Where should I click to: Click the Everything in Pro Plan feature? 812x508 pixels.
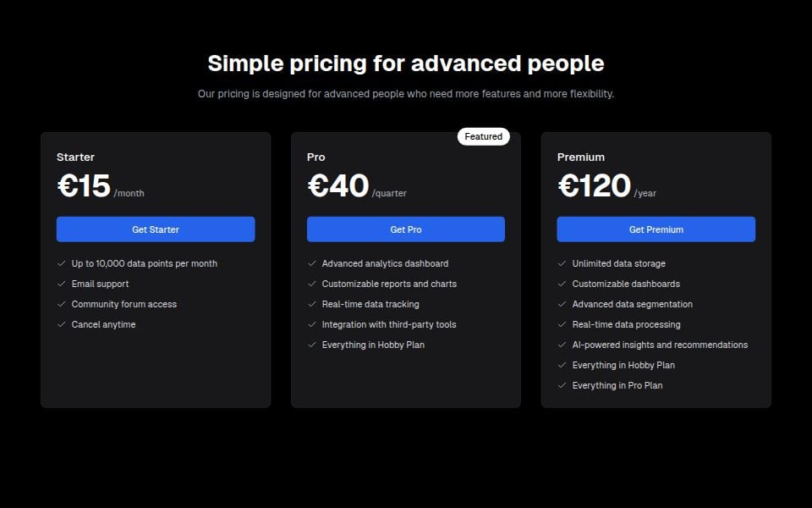coord(617,385)
